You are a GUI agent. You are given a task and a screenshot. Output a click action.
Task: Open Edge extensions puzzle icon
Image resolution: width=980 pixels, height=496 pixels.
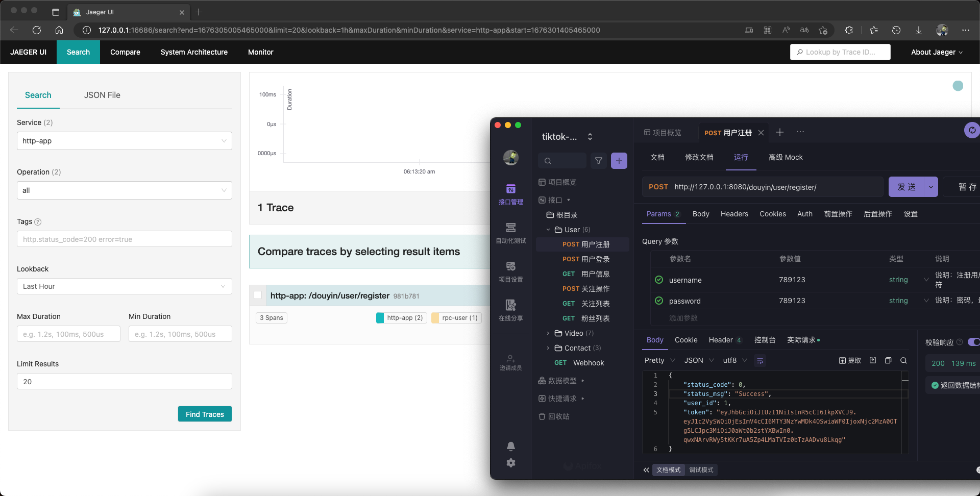tap(849, 30)
